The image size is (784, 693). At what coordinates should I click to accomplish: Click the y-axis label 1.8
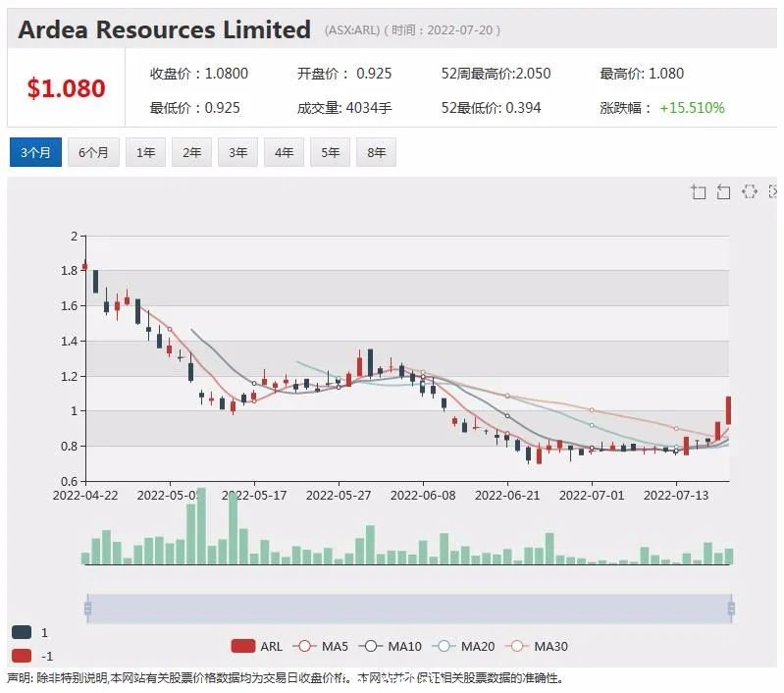70,271
